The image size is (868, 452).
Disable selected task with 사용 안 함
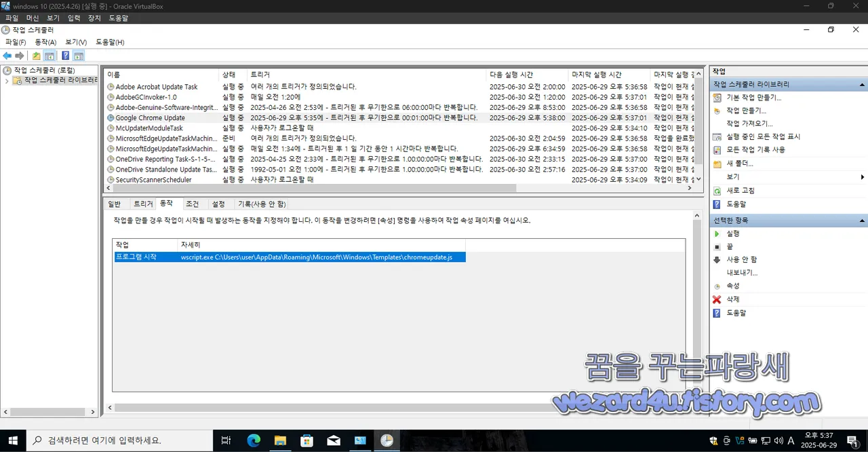[742, 259]
